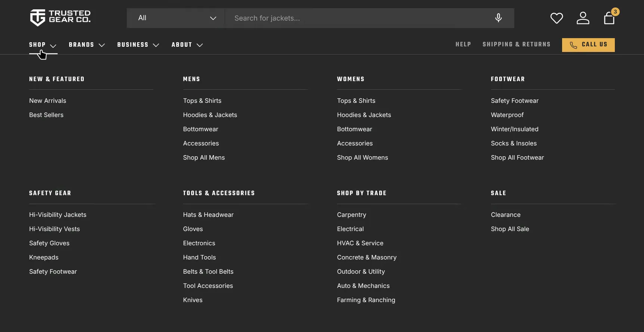The image size is (644, 332).
Task: Open Safety Footwear under Footwear
Action: [515, 101]
